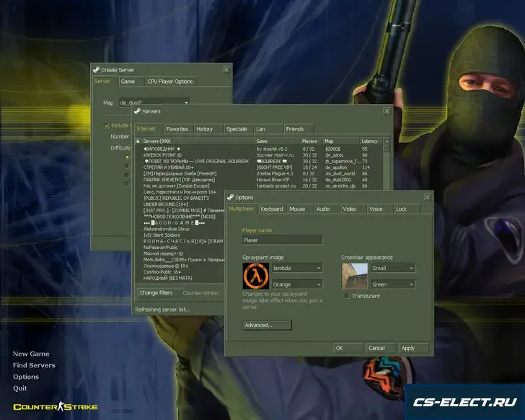525x420 pixels.
Task: Open the CPU Player Options tab
Action: point(171,82)
